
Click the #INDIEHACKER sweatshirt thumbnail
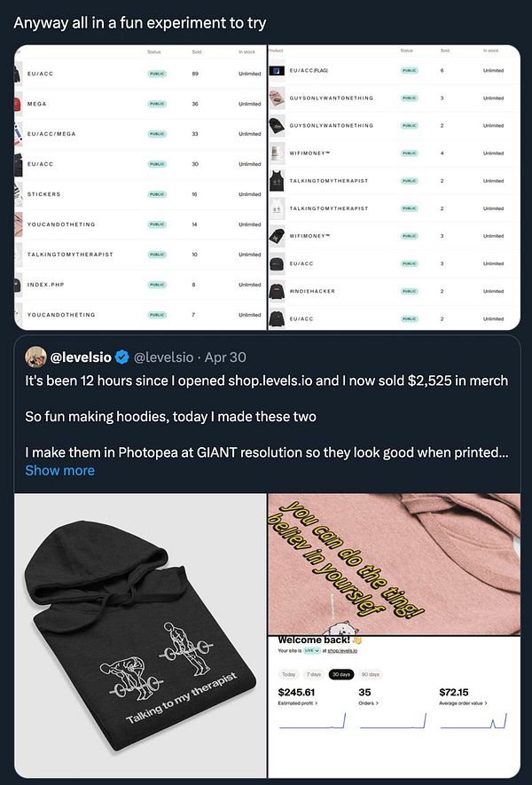tap(277, 291)
